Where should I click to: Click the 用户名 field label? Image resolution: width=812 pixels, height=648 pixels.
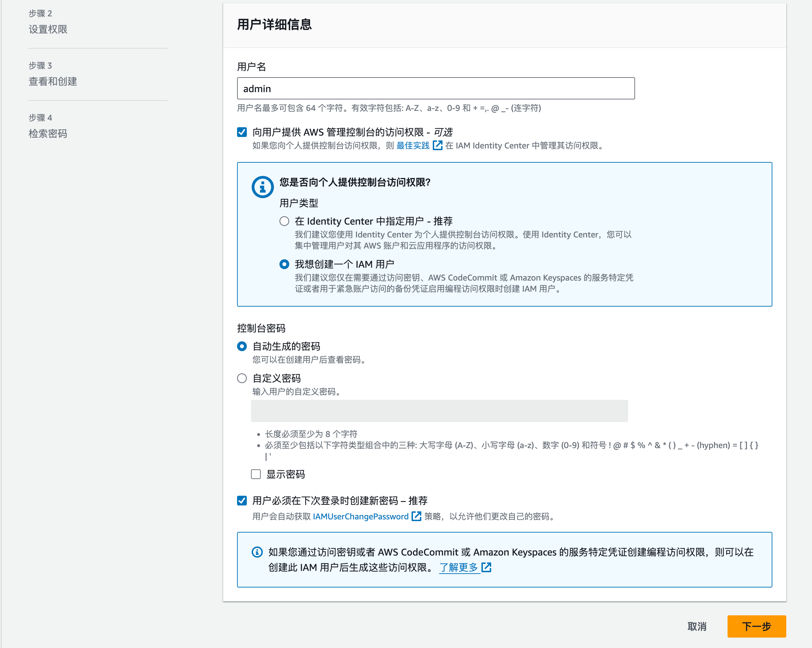pos(252,67)
